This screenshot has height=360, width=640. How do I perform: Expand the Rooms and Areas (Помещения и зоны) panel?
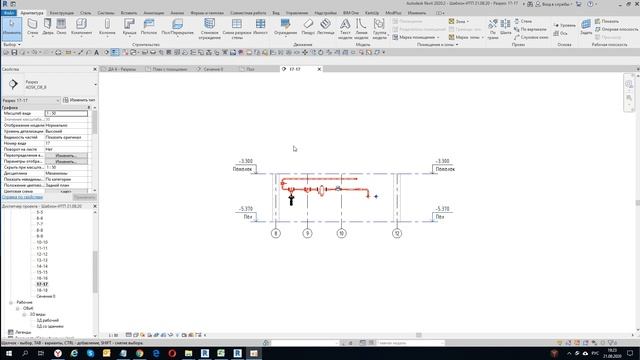(437, 44)
